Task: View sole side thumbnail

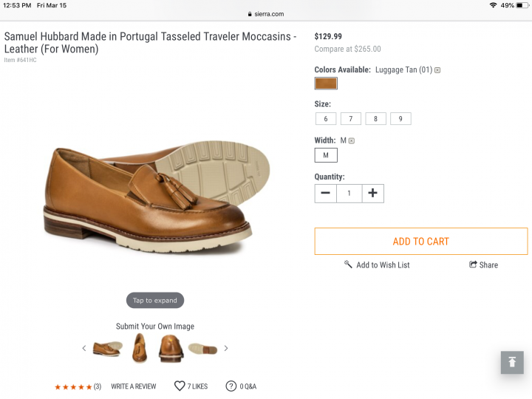Action: 202,349
